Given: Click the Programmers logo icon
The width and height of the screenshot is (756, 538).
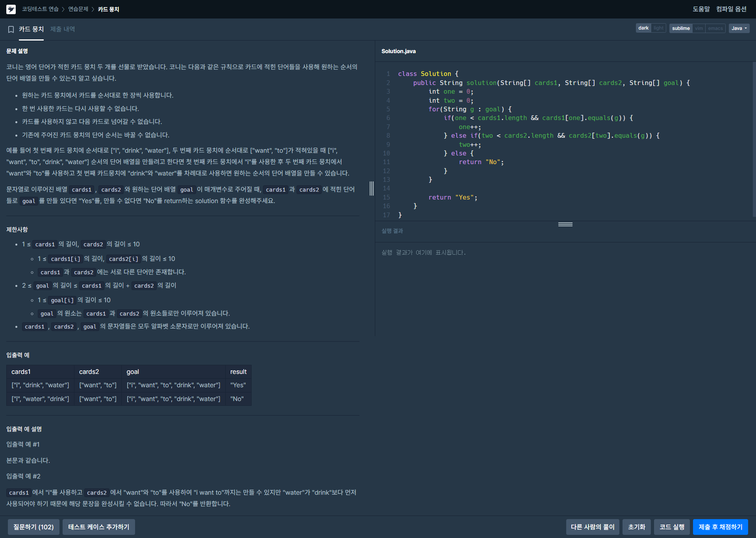Looking at the screenshot, I should point(11,9).
